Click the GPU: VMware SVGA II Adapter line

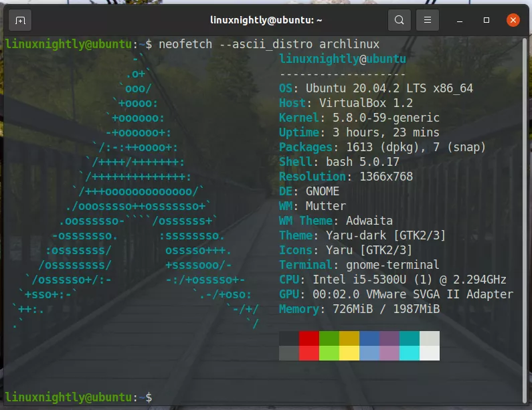(x=396, y=294)
